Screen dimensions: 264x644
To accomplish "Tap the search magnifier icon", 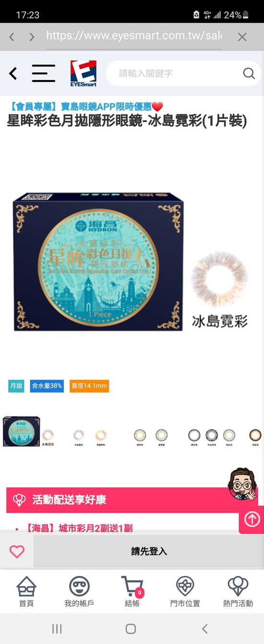I will 249,73.
